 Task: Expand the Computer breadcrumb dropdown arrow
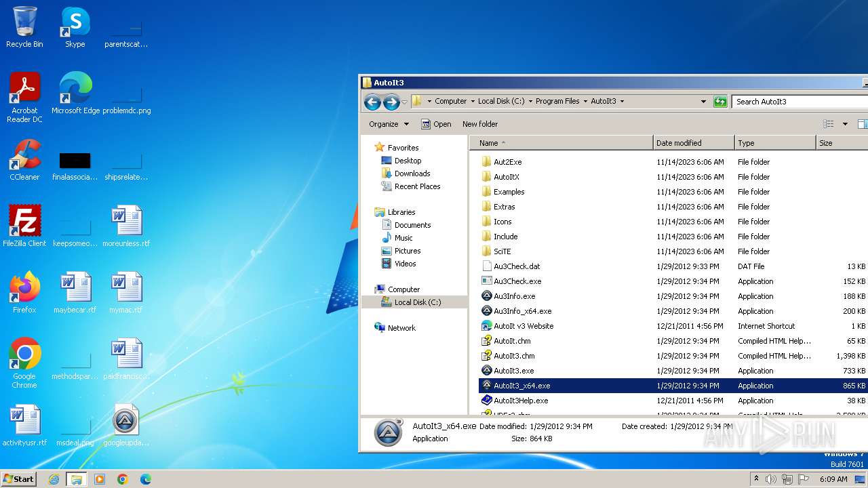pos(472,102)
